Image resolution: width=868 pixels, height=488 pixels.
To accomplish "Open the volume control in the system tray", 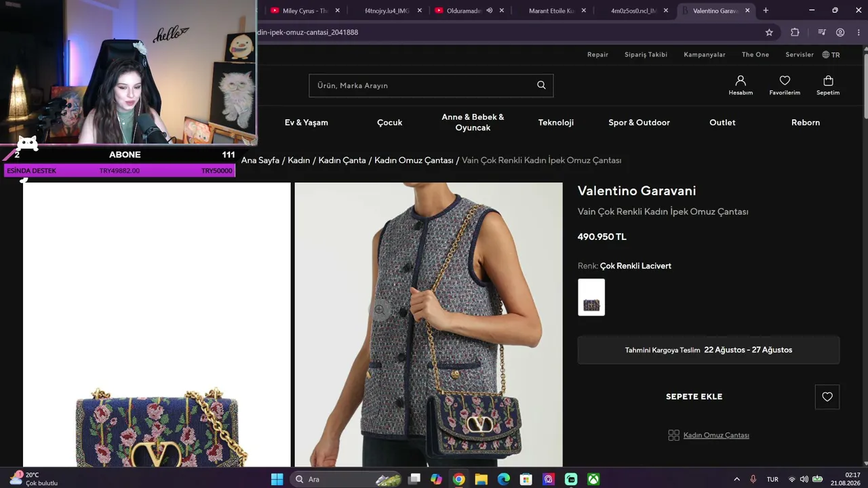I will [804, 479].
